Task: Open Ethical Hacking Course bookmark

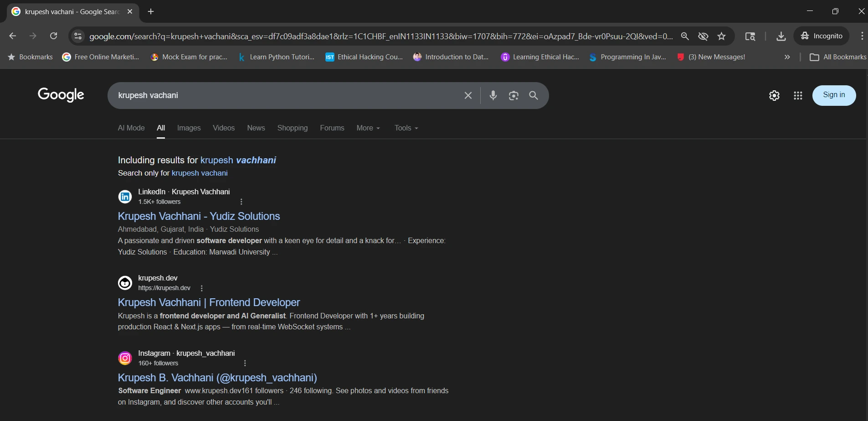Action: coord(365,57)
